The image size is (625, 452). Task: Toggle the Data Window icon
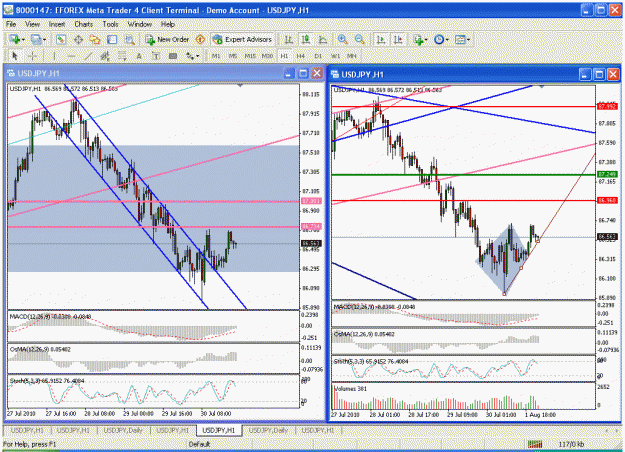point(78,39)
